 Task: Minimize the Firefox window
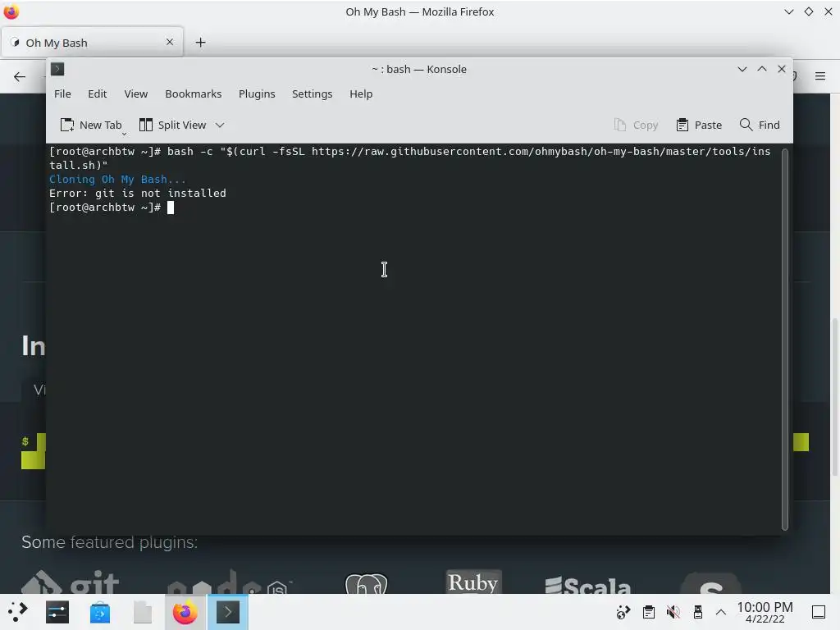[x=789, y=11]
